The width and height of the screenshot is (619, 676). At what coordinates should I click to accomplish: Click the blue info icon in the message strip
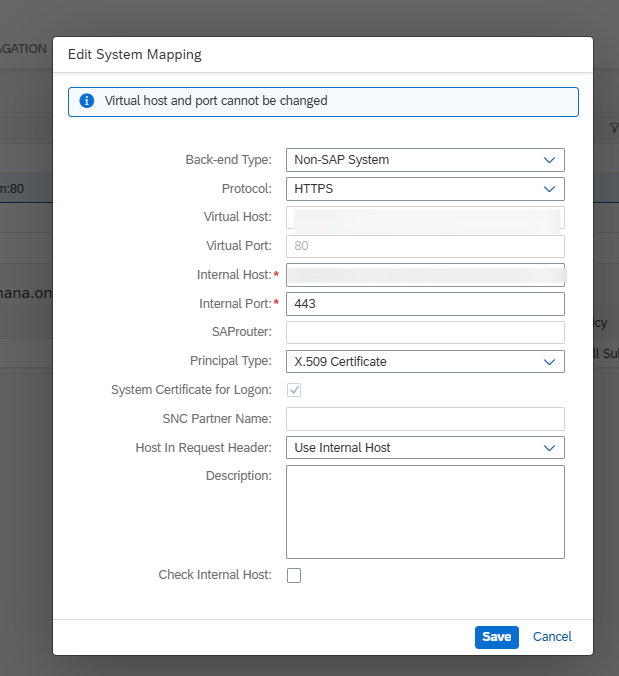tap(87, 101)
